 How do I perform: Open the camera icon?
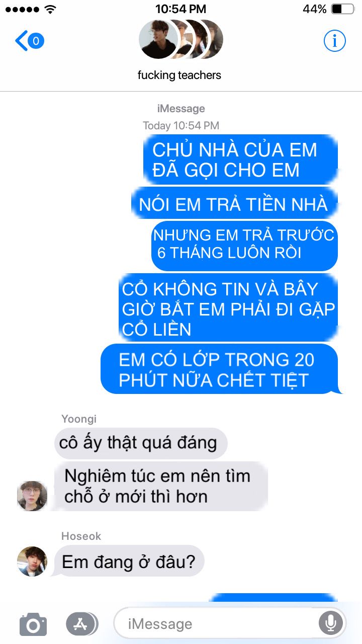click(33, 624)
